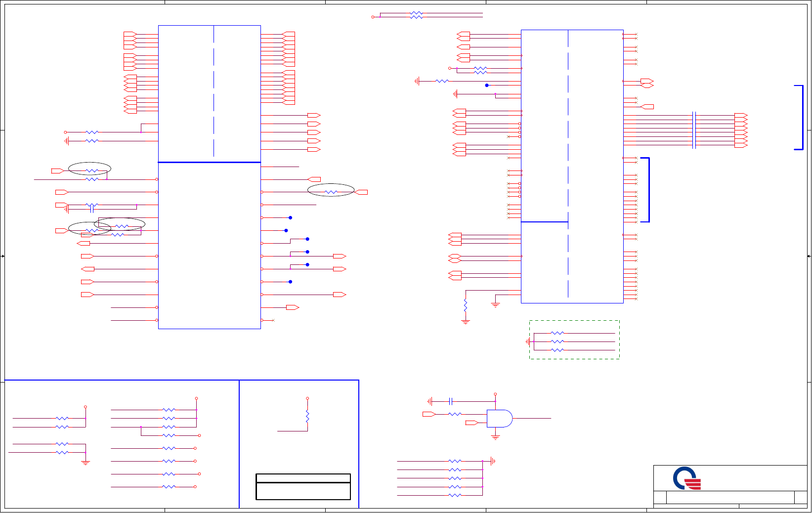Select the capacitor left of the lower-left chip
The image size is (812, 513).
click(92, 210)
